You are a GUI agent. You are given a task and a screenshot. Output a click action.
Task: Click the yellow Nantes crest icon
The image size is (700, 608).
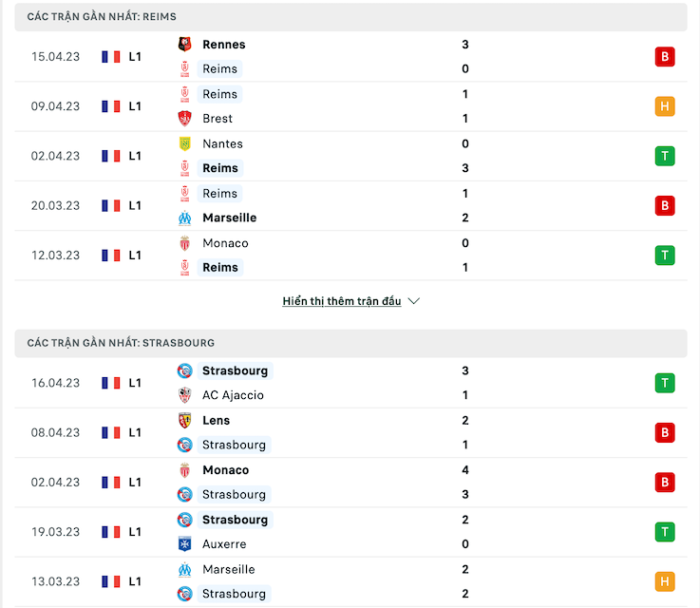tap(185, 143)
